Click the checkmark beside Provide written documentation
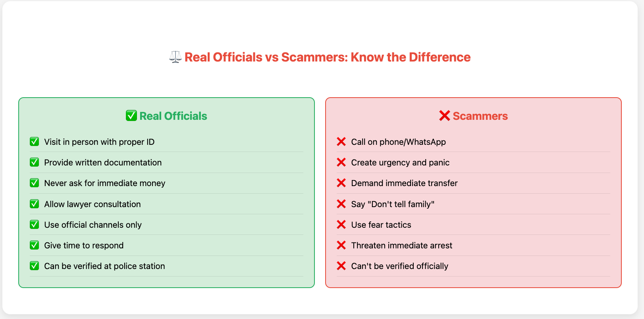644x319 pixels. click(35, 162)
